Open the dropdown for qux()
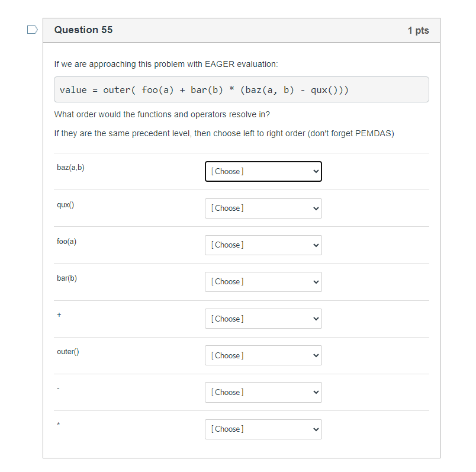This screenshot has width=476, height=472. [x=263, y=208]
